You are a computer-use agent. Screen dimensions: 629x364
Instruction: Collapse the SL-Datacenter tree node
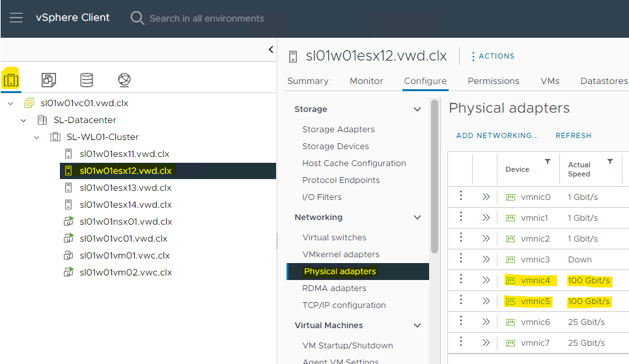coord(23,120)
